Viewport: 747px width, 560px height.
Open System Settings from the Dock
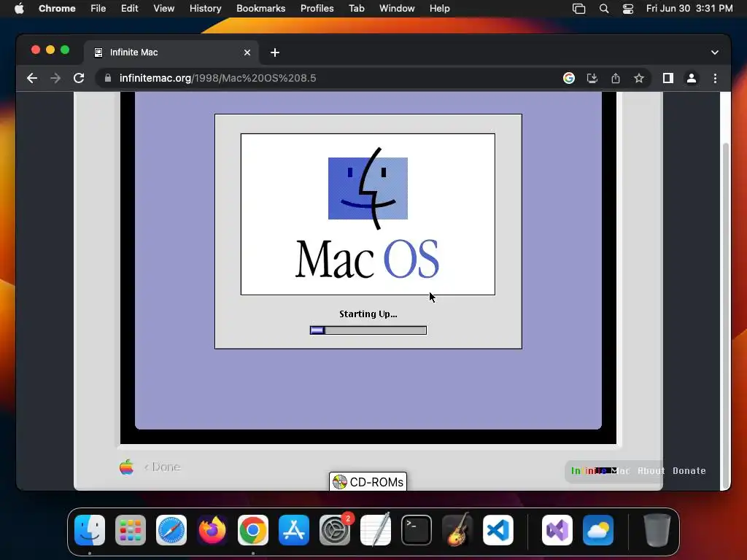tap(335, 530)
